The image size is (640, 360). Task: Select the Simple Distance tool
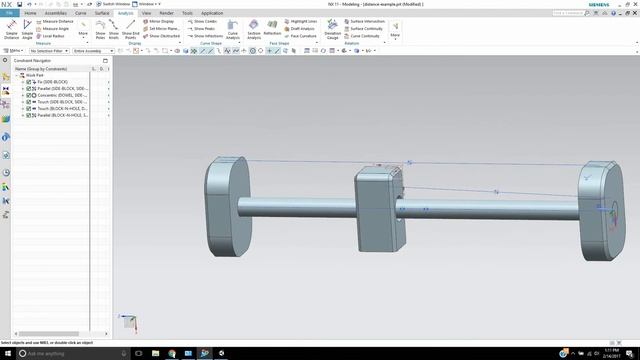click(x=11, y=29)
